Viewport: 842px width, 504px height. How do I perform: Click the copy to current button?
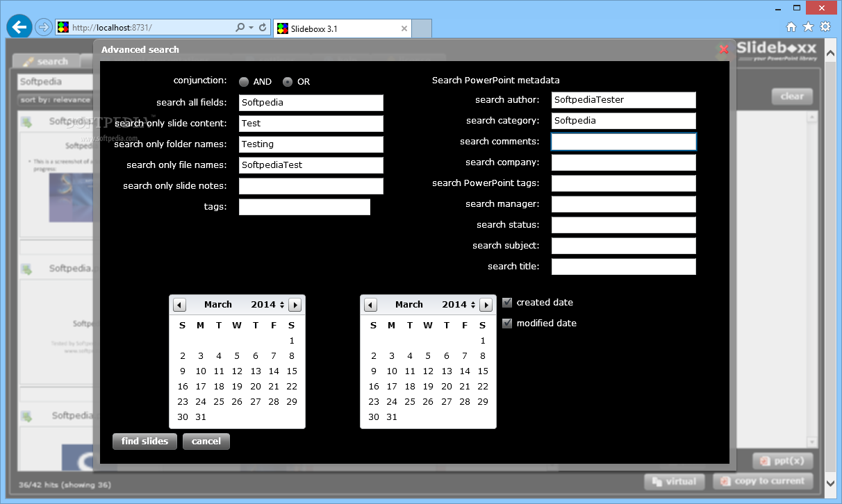763,481
